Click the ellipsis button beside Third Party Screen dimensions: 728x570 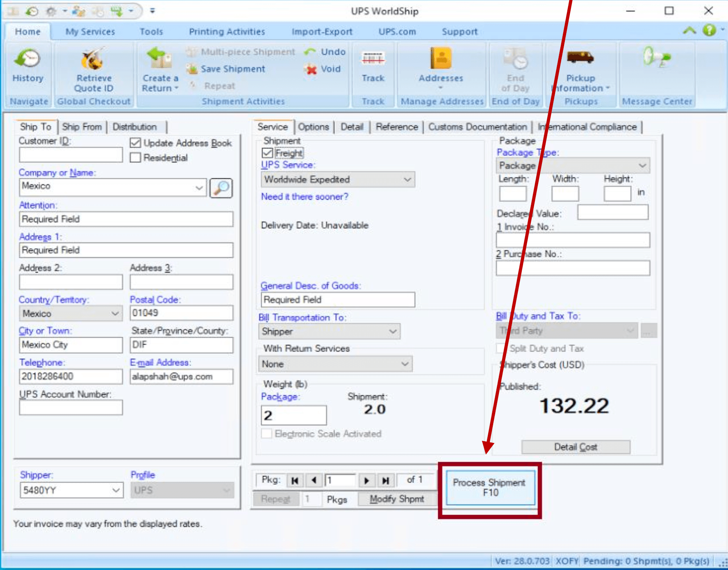tap(648, 331)
